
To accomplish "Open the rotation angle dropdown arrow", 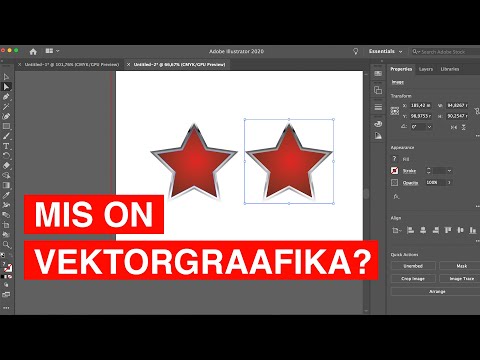I will coord(429,127).
